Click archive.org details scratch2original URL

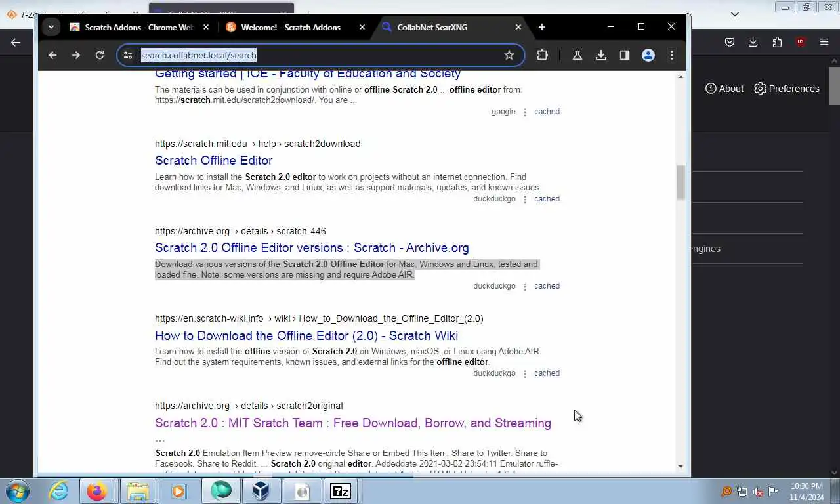point(249,406)
